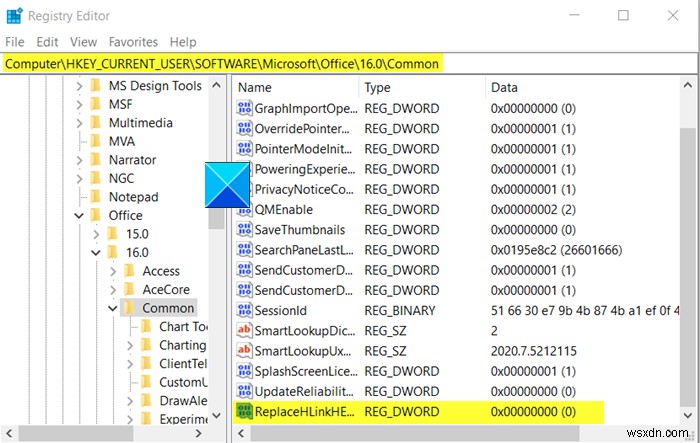Click the SessionId binary value icon

[244, 310]
